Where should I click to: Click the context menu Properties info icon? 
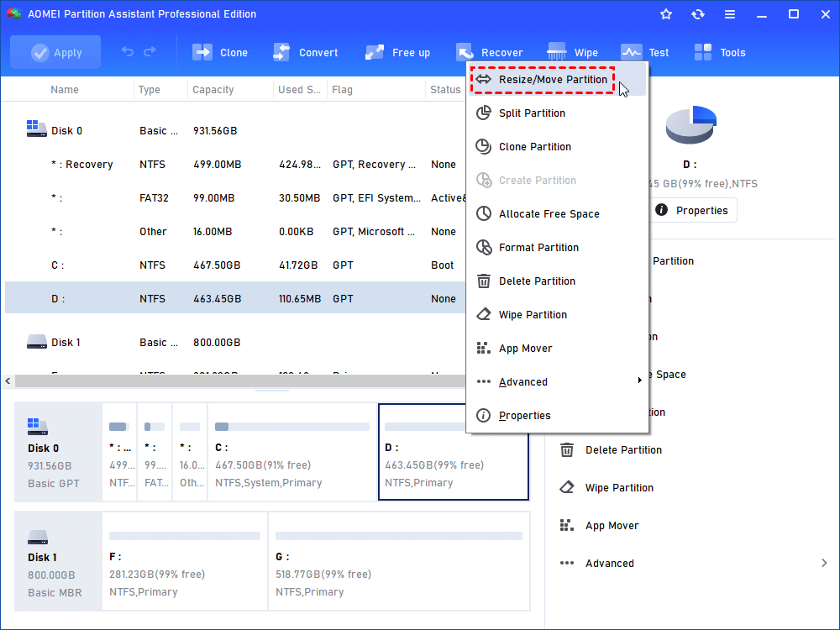click(484, 415)
